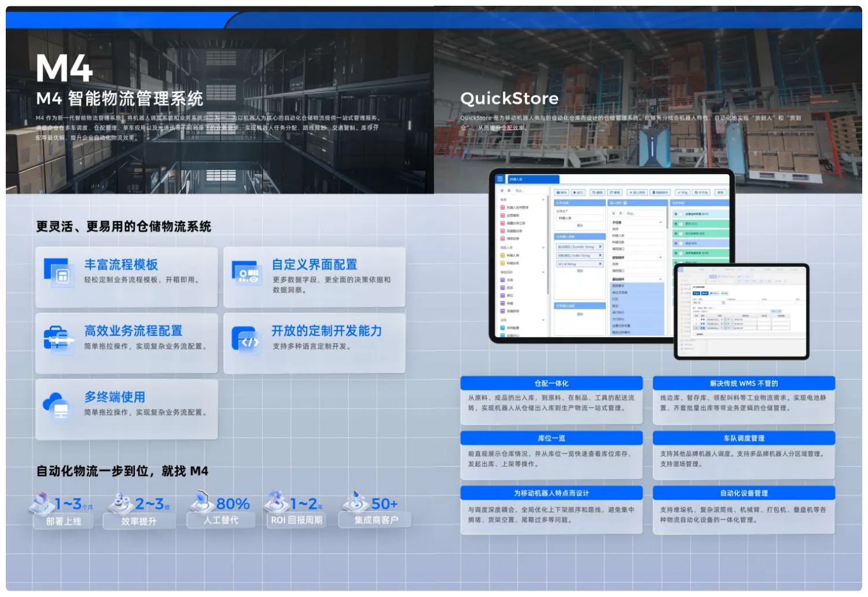Click the 1~3 months figure

(x=74, y=504)
